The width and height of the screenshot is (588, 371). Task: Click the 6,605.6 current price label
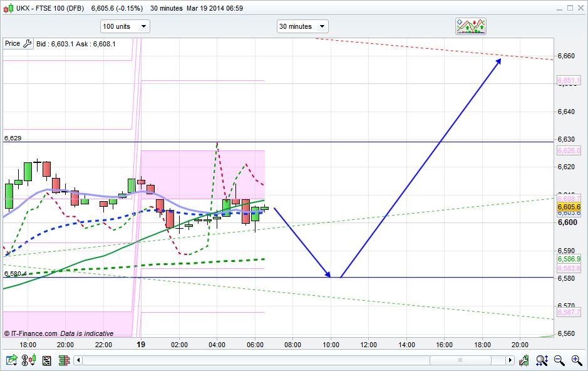[569, 207]
